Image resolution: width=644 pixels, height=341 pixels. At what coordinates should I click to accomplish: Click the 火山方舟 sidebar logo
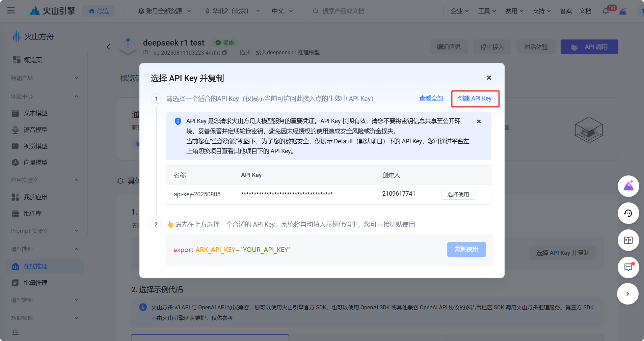click(33, 36)
